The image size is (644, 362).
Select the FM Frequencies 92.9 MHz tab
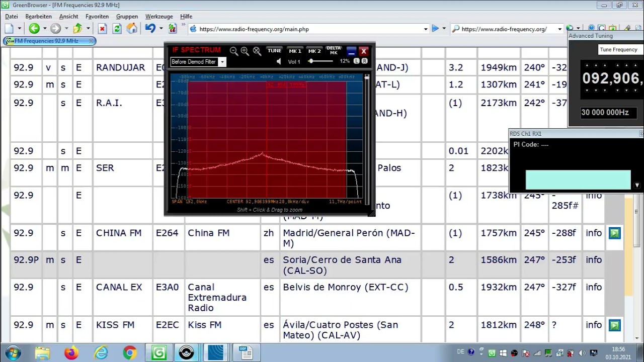(49, 41)
